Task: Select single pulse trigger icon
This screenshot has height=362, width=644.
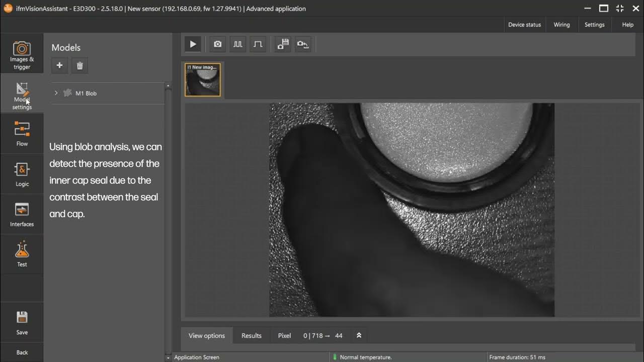Action: (258, 44)
